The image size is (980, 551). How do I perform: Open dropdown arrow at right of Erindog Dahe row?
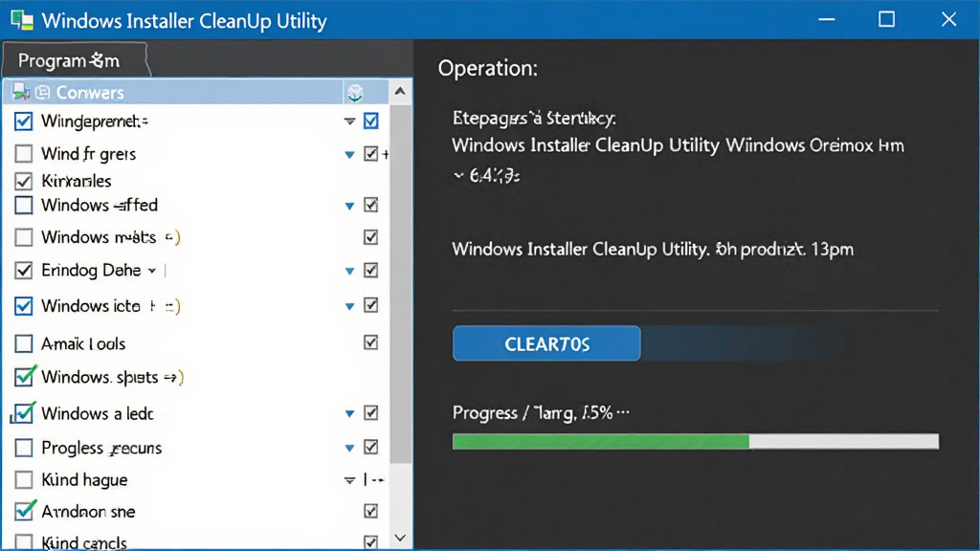coord(349,271)
